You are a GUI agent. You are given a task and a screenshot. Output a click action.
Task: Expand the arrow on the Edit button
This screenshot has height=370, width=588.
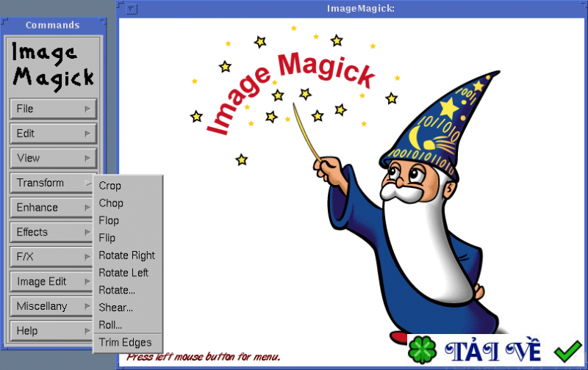pyautogui.click(x=87, y=134)
